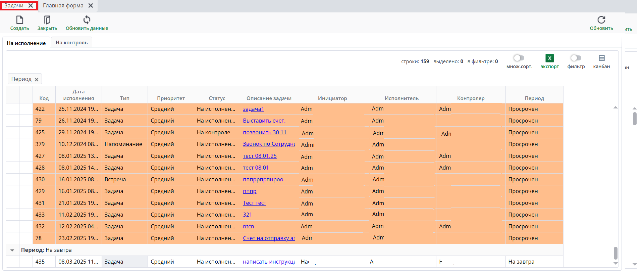The image size is (644, 272).
Task: Turn on the фильтр toggle
Action: [576, 58]
